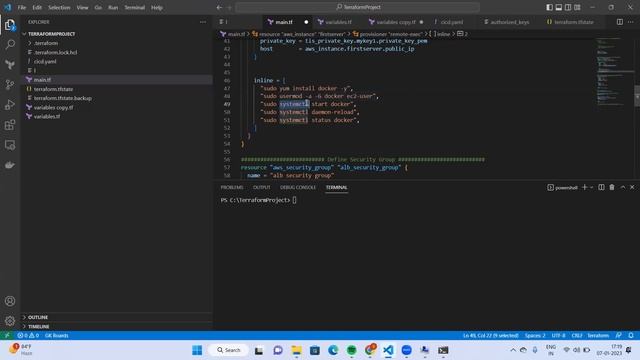Toggle bottom panel visibility
The height and width of the screenshot is (360, 640).
click(x=559, y=7)
